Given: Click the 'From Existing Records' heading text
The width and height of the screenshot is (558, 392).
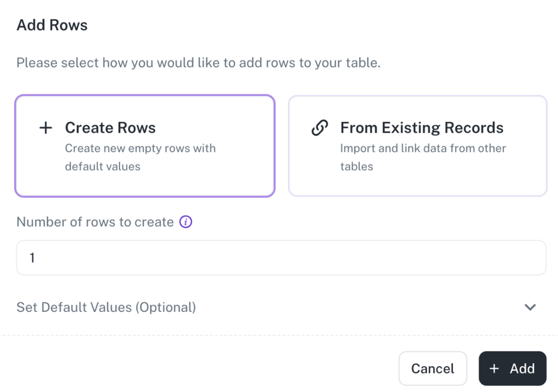Looking at the screenshot, I should click(422, 128).
